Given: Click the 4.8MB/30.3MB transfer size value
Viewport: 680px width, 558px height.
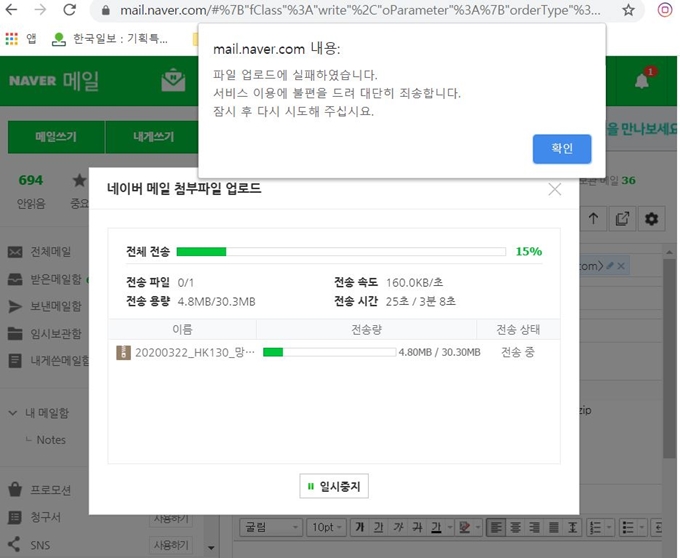Looking at the screenshot, I should (x=216, y=301).
